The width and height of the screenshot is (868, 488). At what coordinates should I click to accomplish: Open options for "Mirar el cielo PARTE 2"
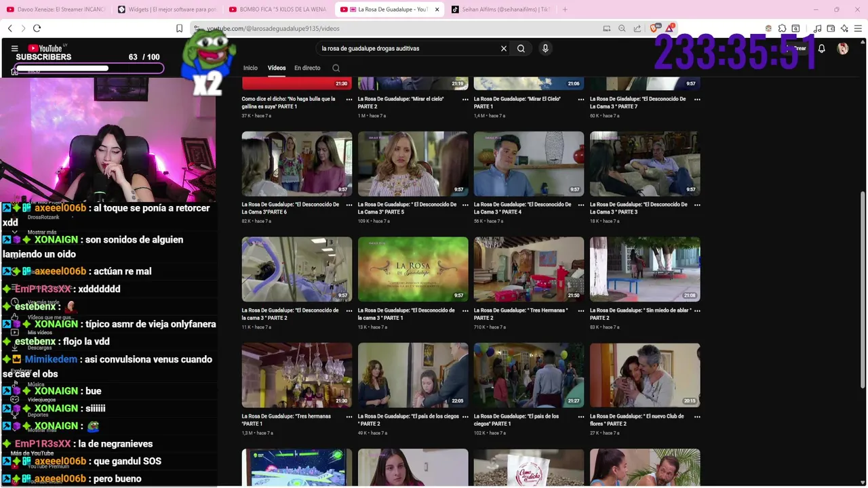coord(465,99)
